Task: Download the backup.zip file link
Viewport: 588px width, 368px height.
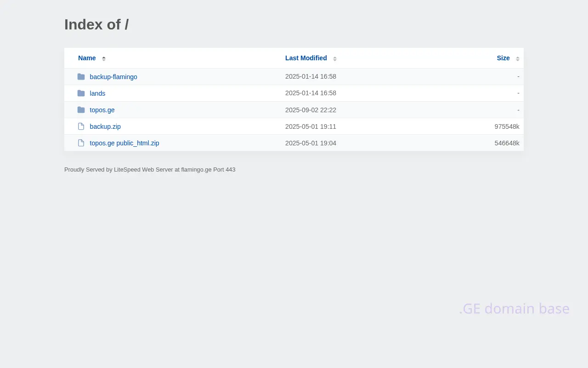Action: [105, 126]
